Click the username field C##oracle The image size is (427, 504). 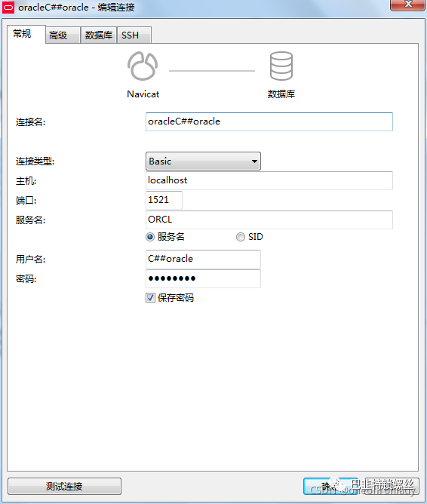[203, 259]
